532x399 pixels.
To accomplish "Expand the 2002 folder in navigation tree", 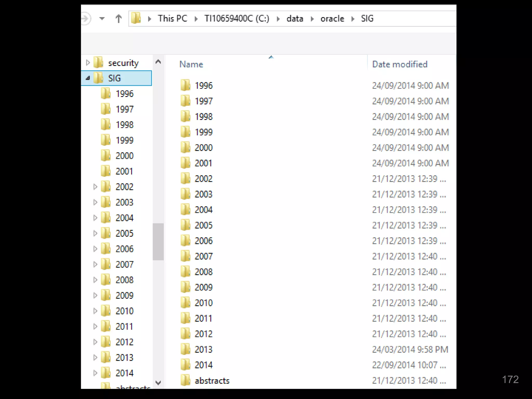I will [95, 187].
